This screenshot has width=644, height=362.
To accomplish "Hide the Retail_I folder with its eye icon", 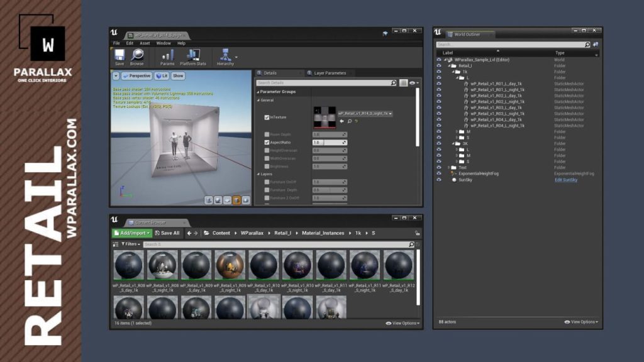I will (x=438, y=65).
